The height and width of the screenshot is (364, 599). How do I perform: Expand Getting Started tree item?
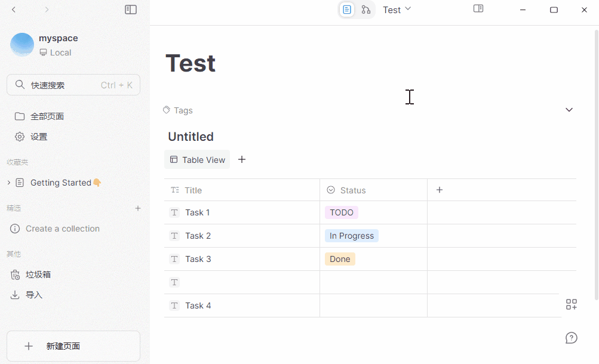pos(9,183)
